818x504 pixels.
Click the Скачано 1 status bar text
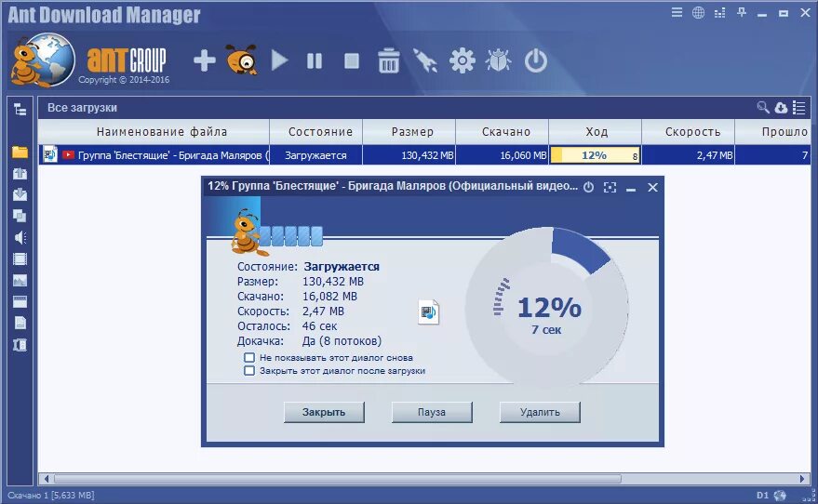(50, 495)
